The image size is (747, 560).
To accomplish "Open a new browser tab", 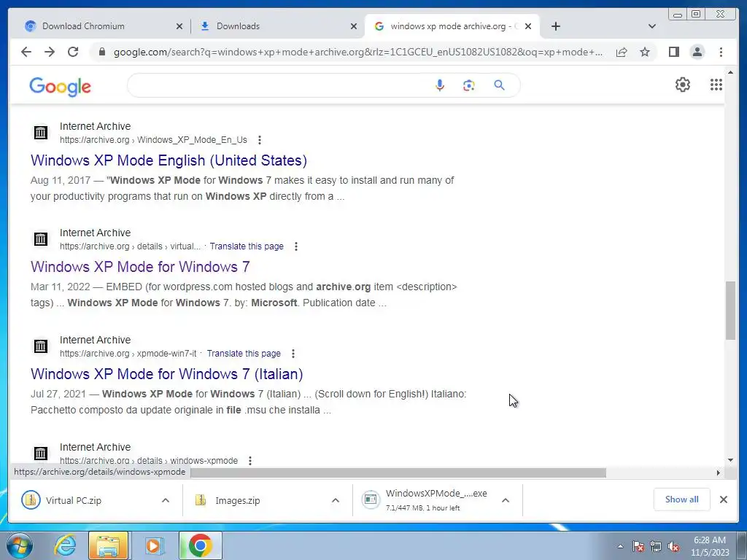I will click(x=555, y=26).
